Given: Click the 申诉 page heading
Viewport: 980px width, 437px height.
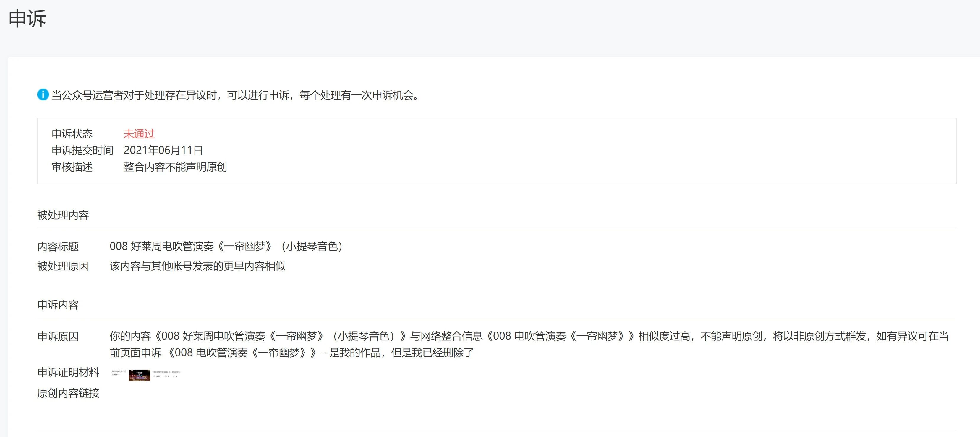Looking at the screenshot, I should click(x=27, y=19).
